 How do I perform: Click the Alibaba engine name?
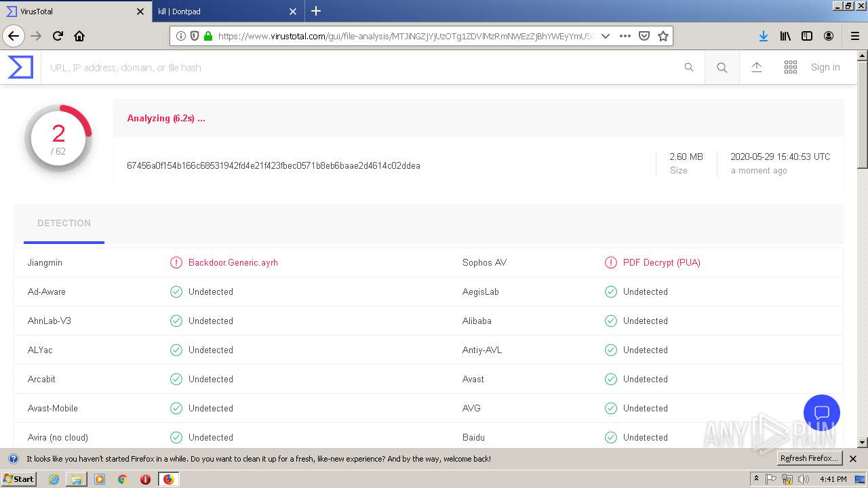[x=477, y=321]
